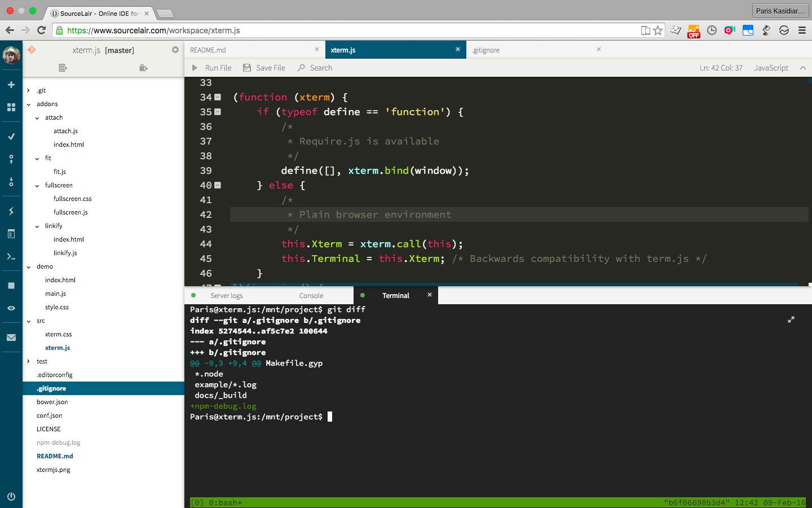Viewport: 812px width, 508px height.
Task: Toggle code fold on line 34
Action: [x=218, y=97]
